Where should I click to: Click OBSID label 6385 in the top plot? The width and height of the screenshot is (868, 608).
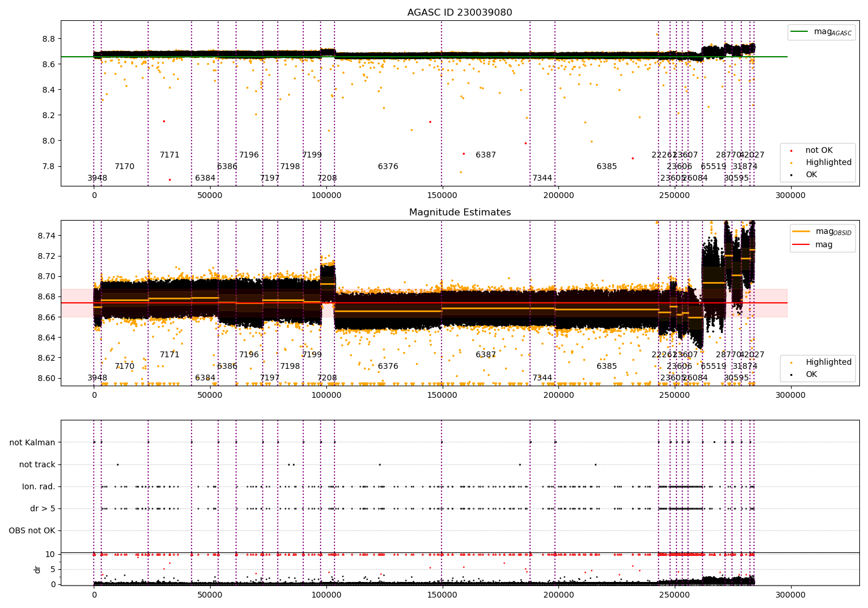coord(606,167)
